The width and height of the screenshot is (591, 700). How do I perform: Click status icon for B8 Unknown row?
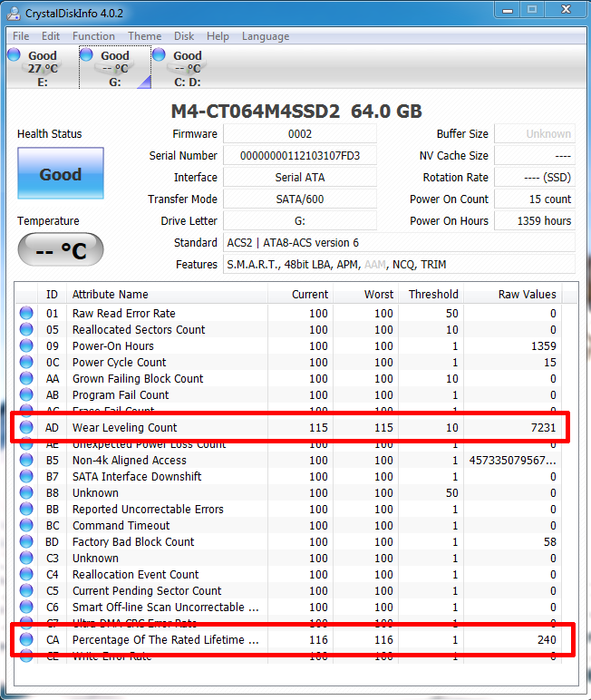[x=26, y=492]
